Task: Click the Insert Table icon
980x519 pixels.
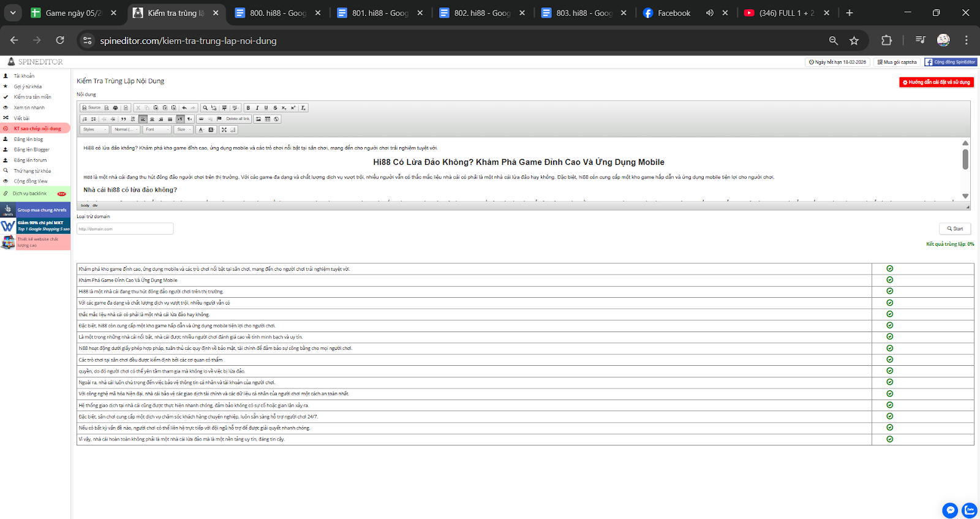Action: pyautogui.click(x=267, y=119)
